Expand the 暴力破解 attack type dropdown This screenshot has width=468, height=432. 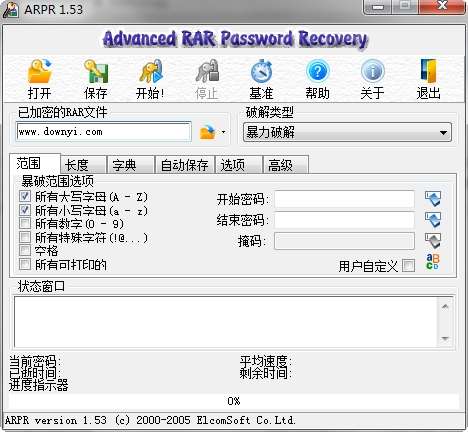[x=347, y=132]
